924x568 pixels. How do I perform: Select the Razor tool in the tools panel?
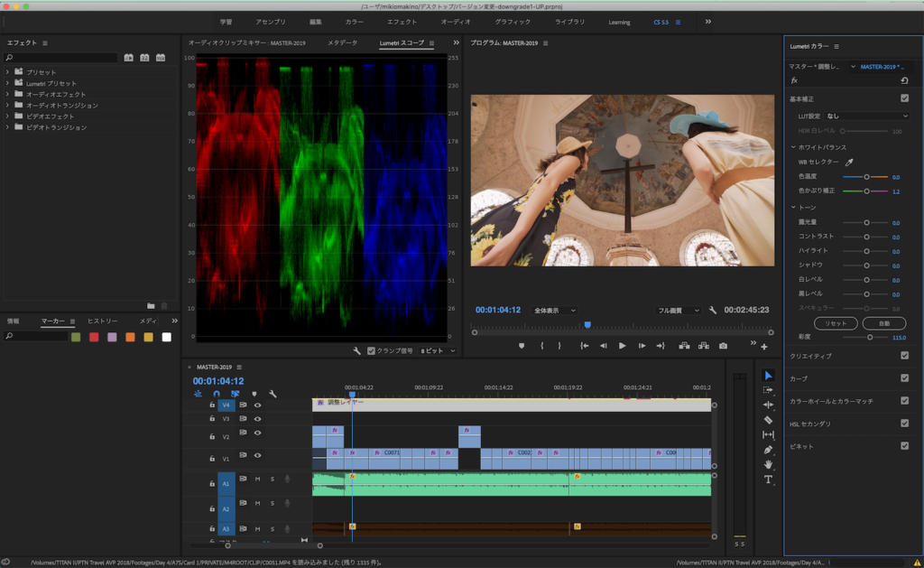point(768,420)
